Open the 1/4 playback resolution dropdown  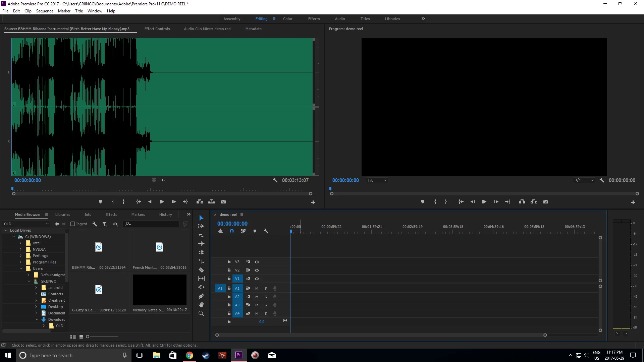tap(584, 180)
